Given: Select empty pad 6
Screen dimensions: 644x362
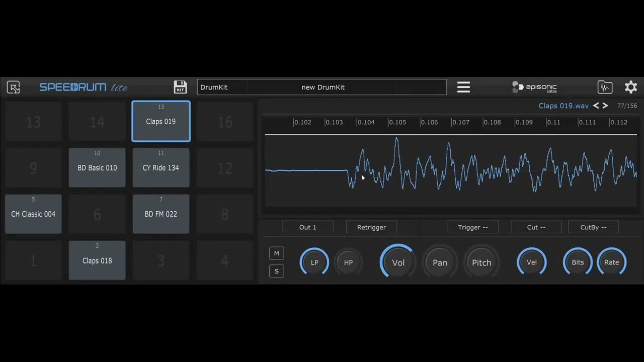Looking at the screenshot, I should tap(97, 214).
